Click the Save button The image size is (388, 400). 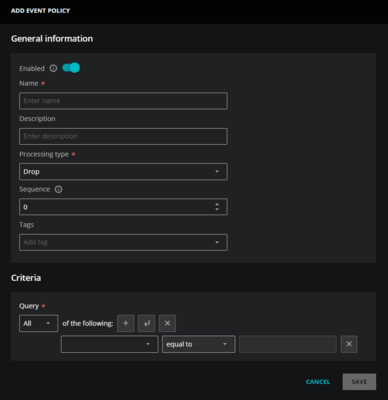pos(359,382)
